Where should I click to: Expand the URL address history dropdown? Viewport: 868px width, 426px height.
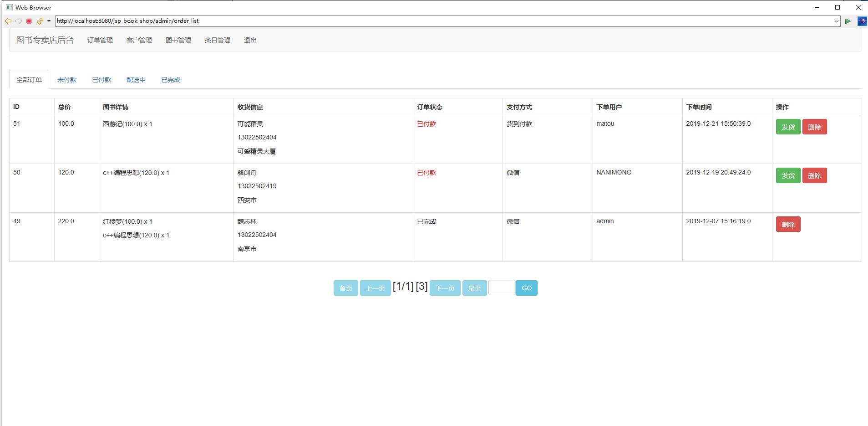coord(836,21)
